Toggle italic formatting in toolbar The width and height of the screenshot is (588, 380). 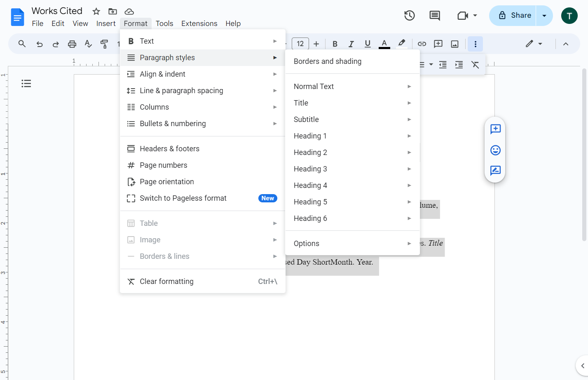point(351,44)
